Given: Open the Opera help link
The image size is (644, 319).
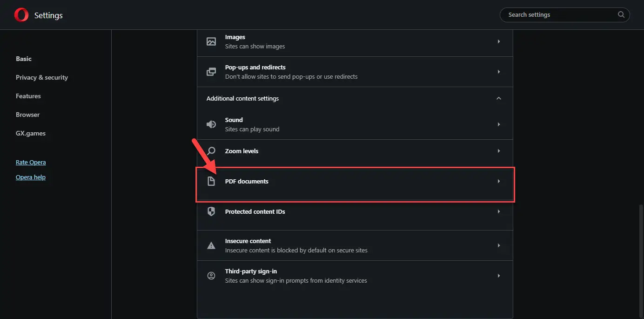Looking at the screenshot, I should tap(31, 177).
